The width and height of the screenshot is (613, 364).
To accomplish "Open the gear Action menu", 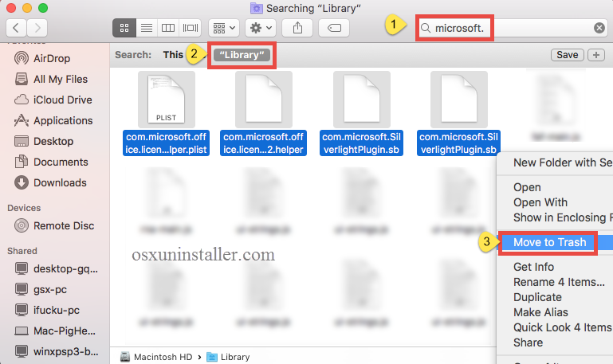I will click(x=261, y=28).
